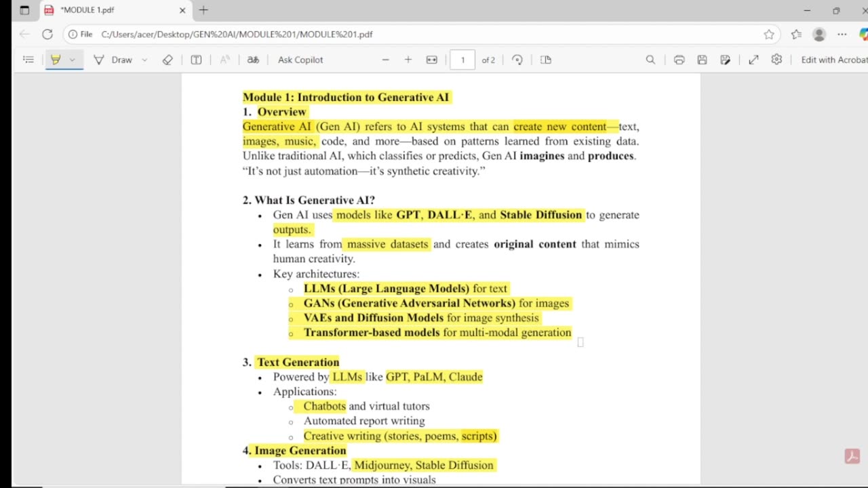Click the highlighted 'Chatbots' word
868x488 pixels.
(x=324, y=406)
